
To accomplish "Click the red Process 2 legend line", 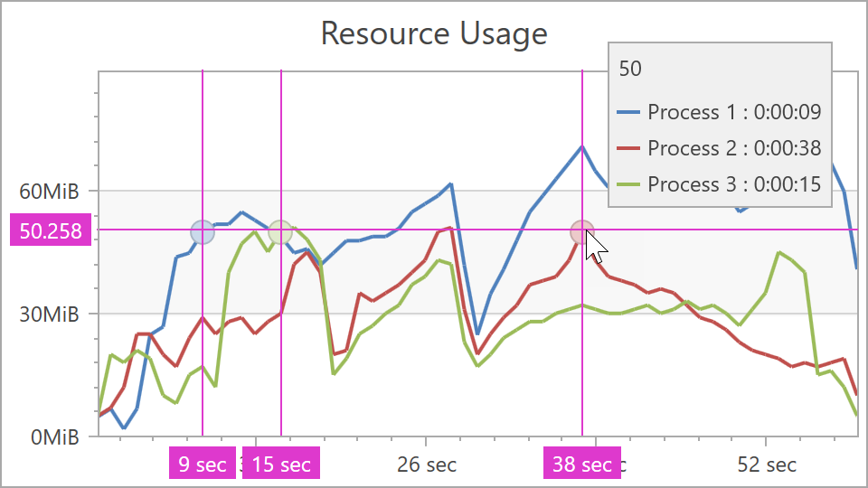I will tap(628, 148).
